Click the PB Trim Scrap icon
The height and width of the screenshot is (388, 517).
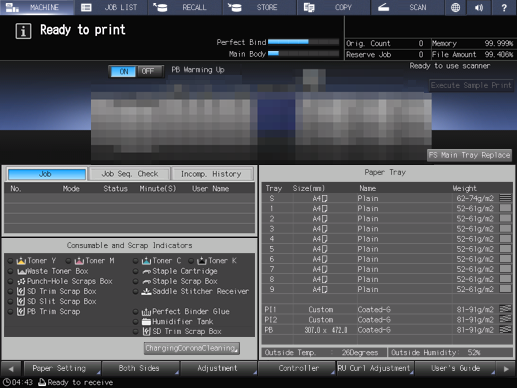pyautogui.click(x=21, y=312)
